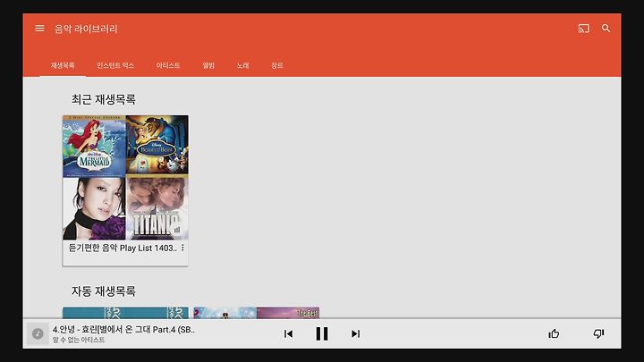Switch to the 장르 tab

[276, 65]
